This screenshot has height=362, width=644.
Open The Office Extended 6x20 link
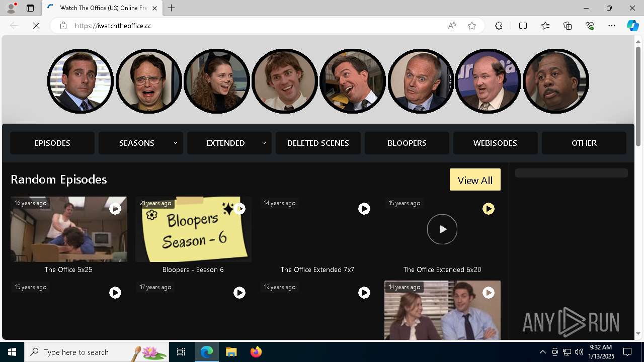tap(442, 269)
